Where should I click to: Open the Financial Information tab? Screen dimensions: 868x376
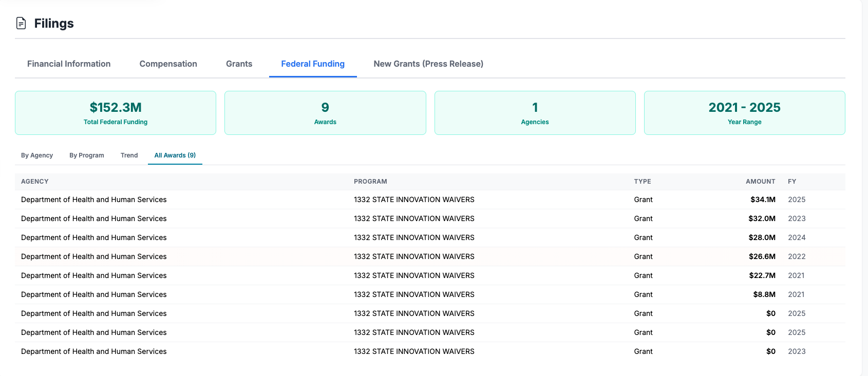click(69, 64)
